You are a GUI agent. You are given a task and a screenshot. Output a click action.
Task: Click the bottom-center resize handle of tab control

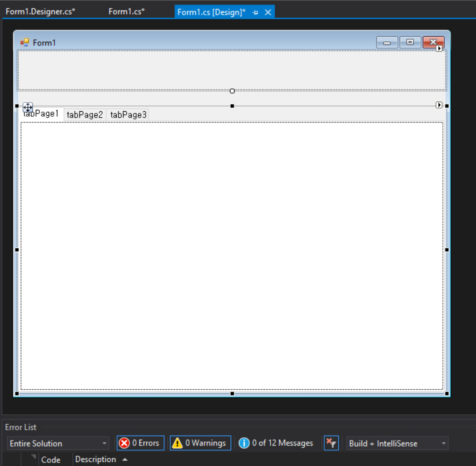(232, 393)
